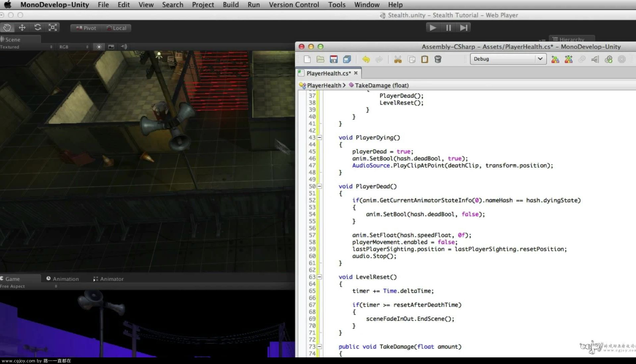Pause the Unity game preview
This screenshot has width=636, height=364.
click(449, 28)
